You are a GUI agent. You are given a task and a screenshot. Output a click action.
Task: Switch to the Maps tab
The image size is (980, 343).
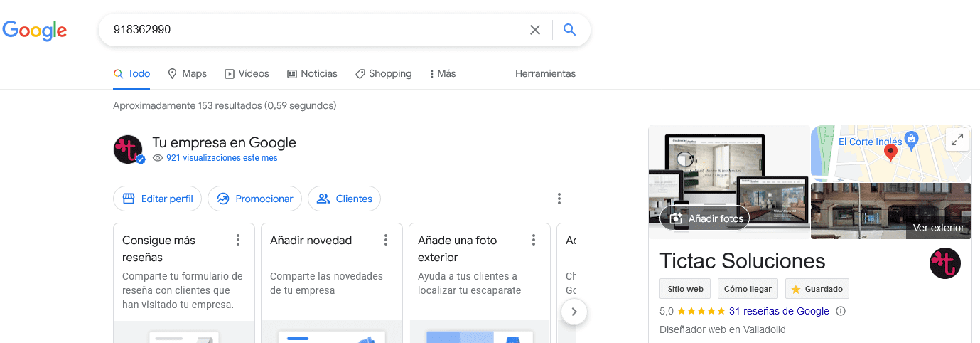tap(187, 73)
